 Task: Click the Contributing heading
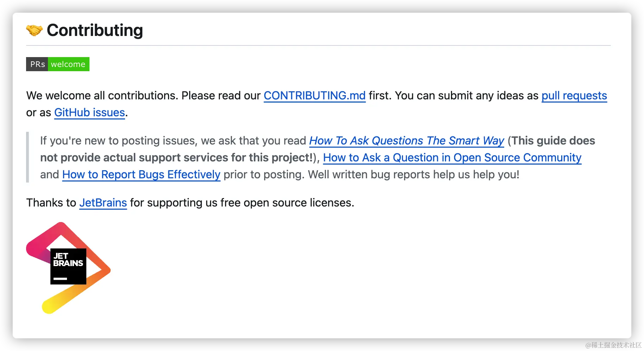click(x=95, y=30)
